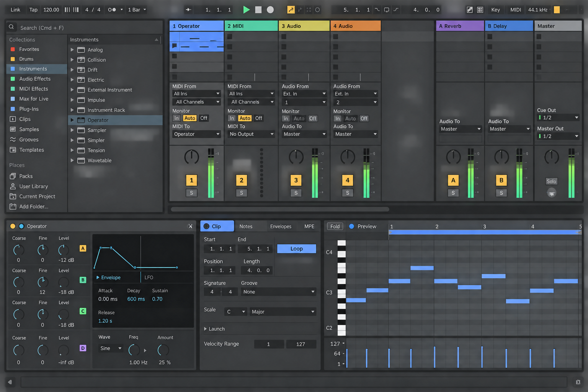
Task: Click the bottom-right detail view toggle icon
Action: tap(578, 382)
